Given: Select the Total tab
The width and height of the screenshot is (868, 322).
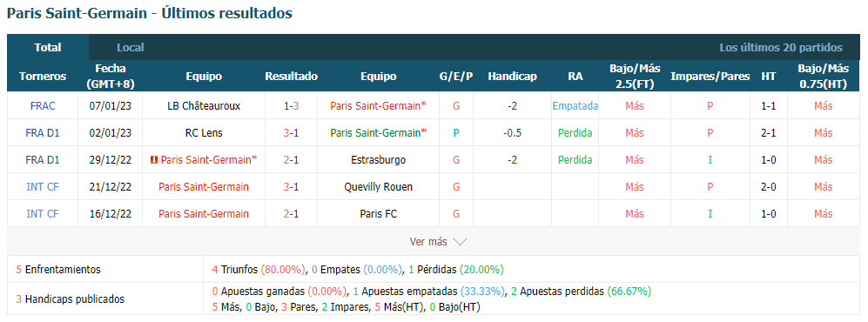Looking at the screenshot, I should pos(48,48).
